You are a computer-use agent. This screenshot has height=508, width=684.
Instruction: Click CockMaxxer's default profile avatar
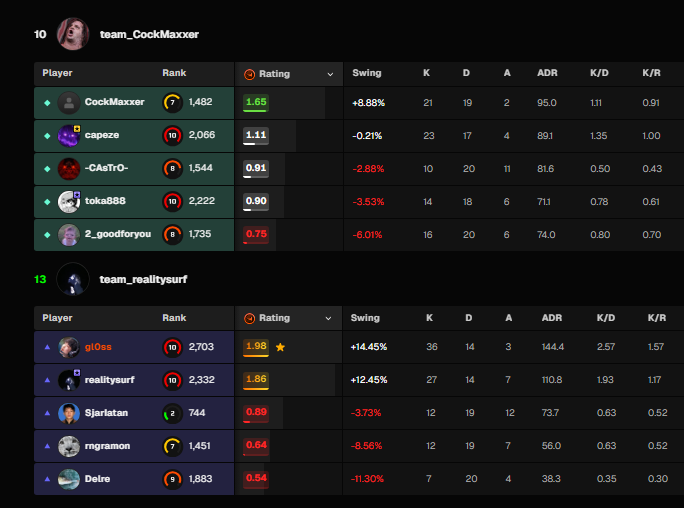pyautogui.click(x=69, y=103)
